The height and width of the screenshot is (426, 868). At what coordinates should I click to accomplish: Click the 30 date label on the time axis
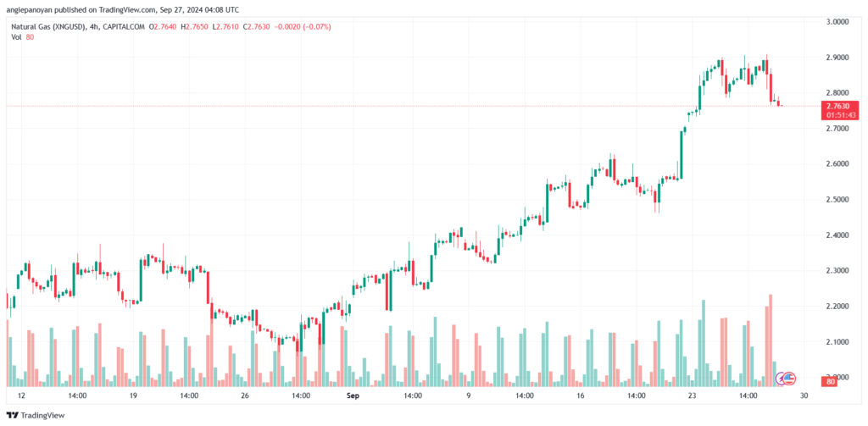click(x=803, y=396)
